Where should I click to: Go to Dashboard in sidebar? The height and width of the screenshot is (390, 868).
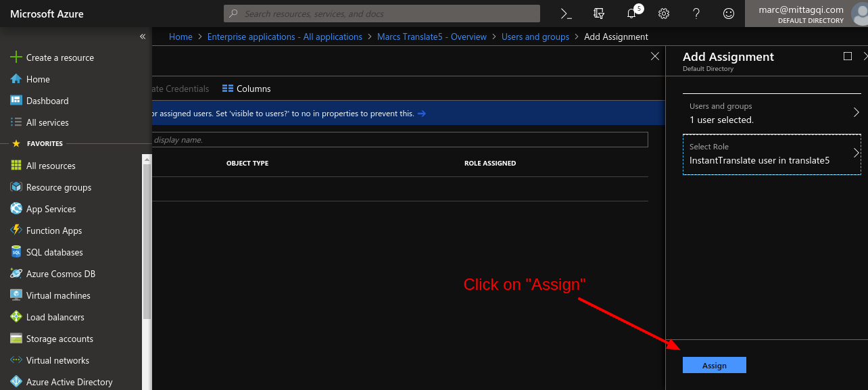tap(47, 101)
